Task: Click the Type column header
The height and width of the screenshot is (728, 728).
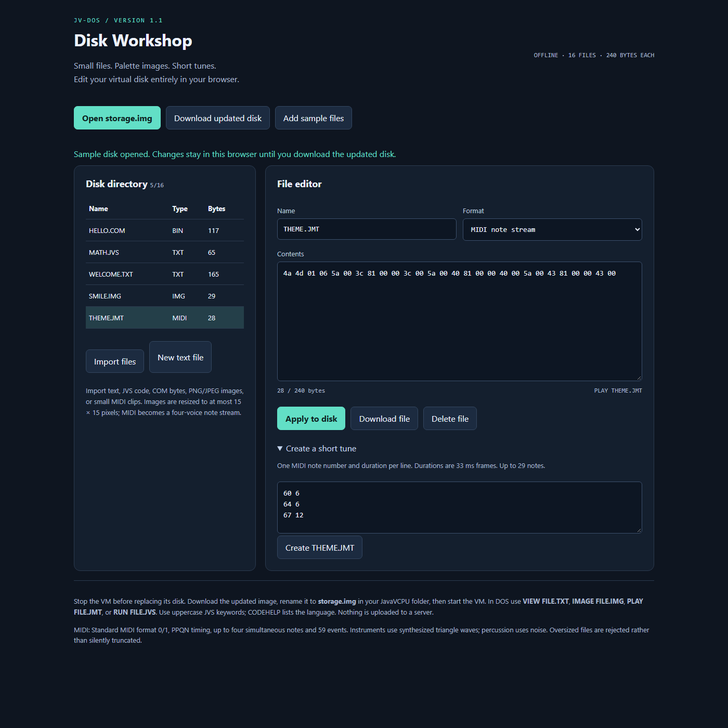Action: pyautogui.click(x=180, y=209)
